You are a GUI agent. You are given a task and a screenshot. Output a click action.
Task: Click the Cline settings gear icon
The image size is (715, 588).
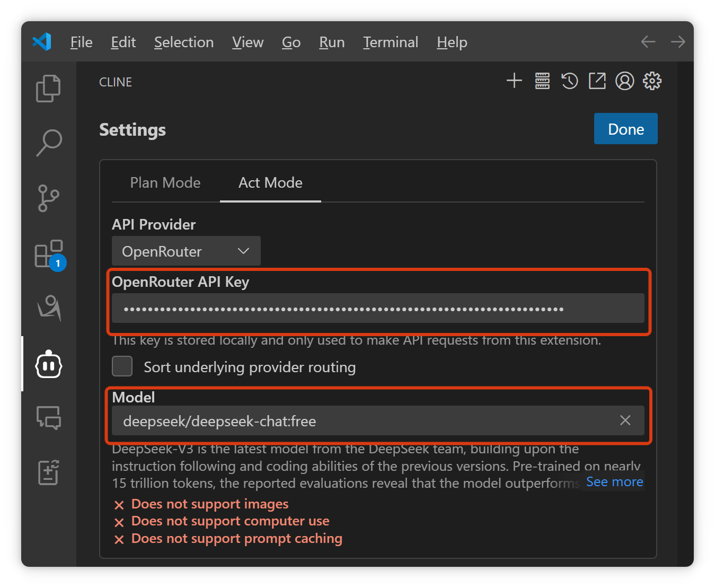652,81
